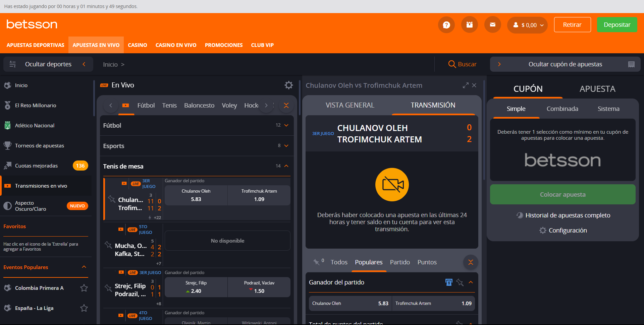Screen dimensions: 644x325
Task: Favorite Colombia Primera A with star
Action: click(84, 288)
